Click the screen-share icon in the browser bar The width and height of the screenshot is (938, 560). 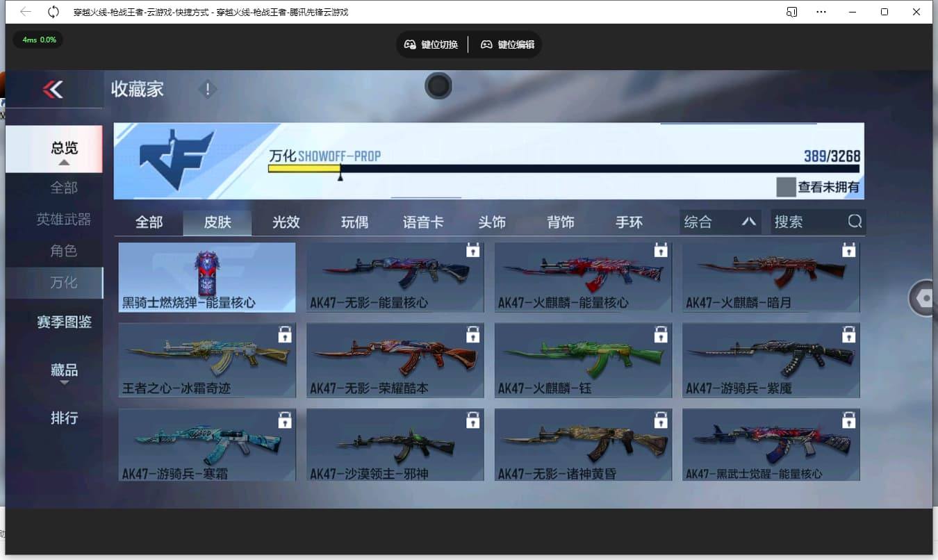point(791,12)
